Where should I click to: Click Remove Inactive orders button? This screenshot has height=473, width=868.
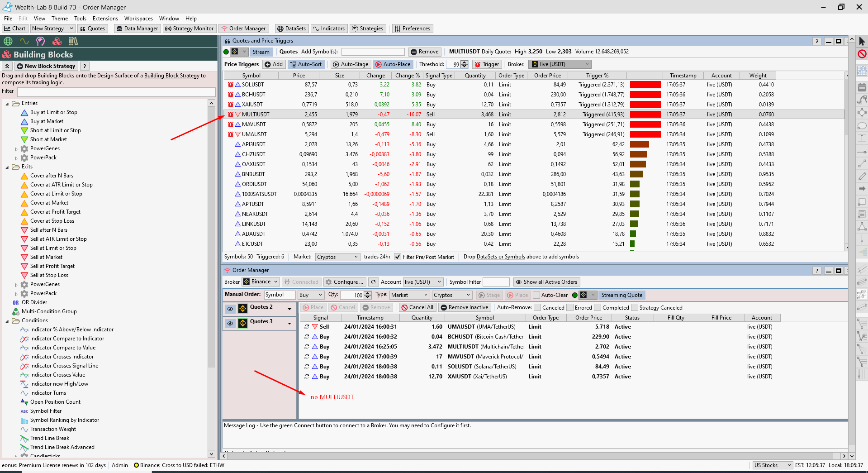(465, 307)
